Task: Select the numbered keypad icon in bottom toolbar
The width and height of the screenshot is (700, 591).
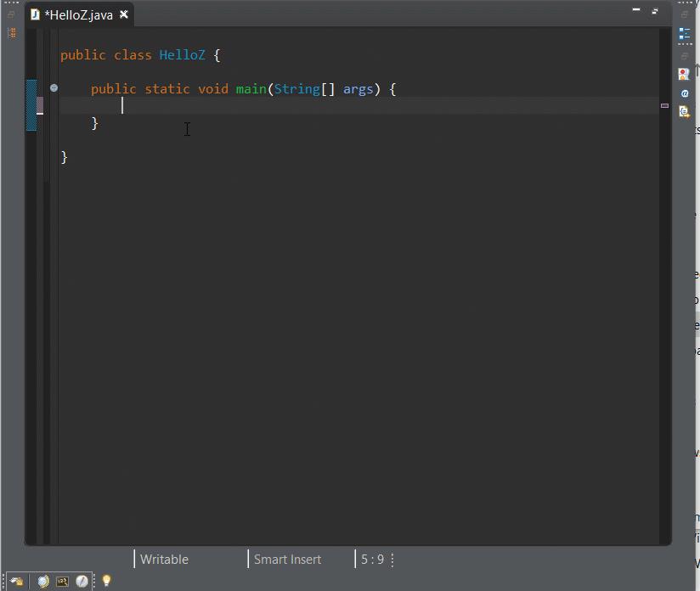Action: pos(62,581)
